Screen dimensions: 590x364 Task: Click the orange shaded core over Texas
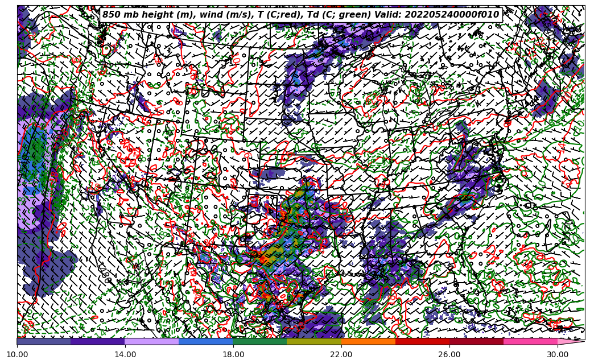point(265,259)
